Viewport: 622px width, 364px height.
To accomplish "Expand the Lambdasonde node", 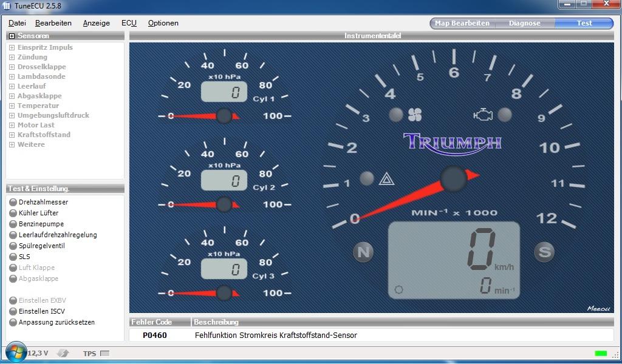I will [12, 77].
